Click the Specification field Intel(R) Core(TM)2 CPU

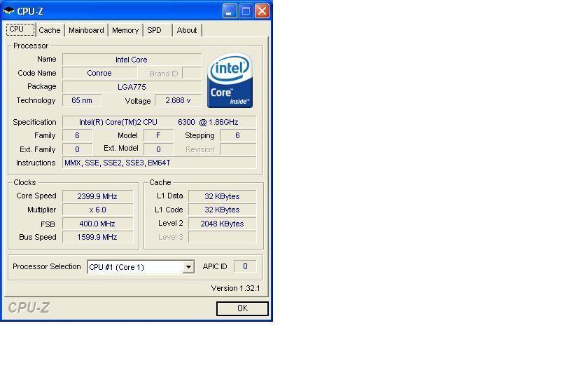(x=160, y=122)
